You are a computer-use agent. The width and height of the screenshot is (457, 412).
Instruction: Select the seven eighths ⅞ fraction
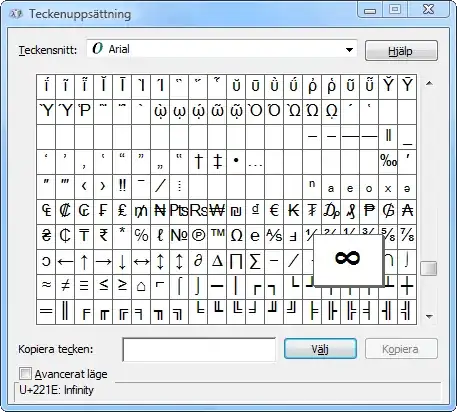(x=407, y=237)
